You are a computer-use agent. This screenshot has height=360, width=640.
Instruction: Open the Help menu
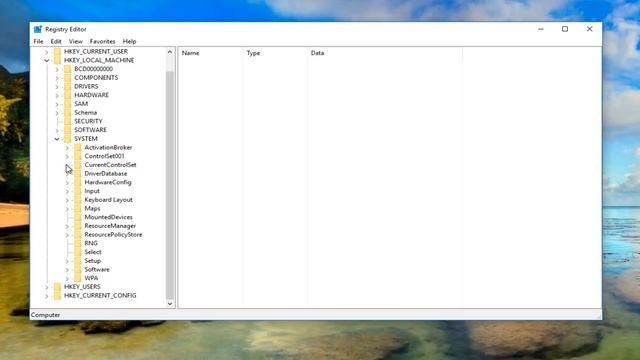tap(129, 41)
